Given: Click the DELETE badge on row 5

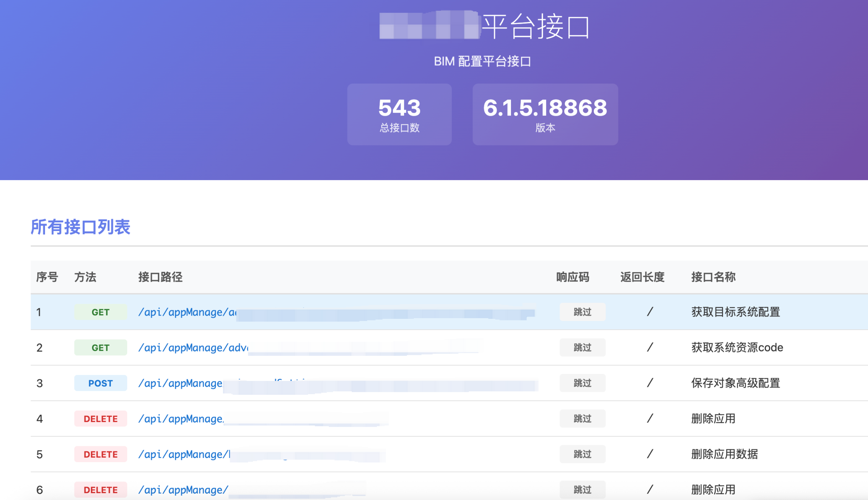Looking at the screenshot, I should [101, 454].
